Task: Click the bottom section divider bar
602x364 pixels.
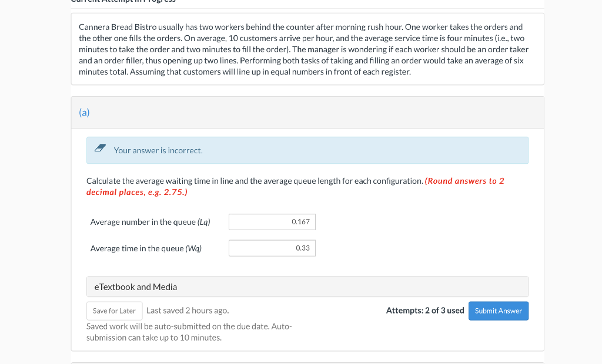Action: tap(307, 360)
